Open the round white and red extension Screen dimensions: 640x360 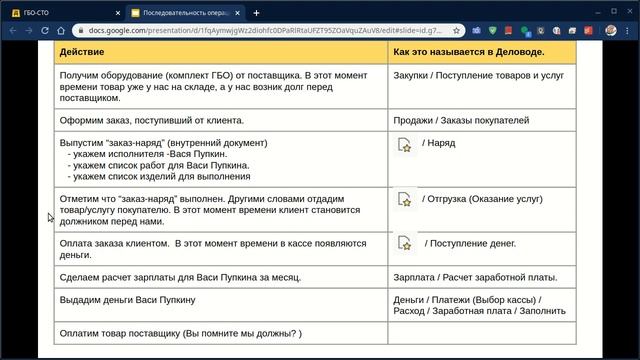point(556,31)
